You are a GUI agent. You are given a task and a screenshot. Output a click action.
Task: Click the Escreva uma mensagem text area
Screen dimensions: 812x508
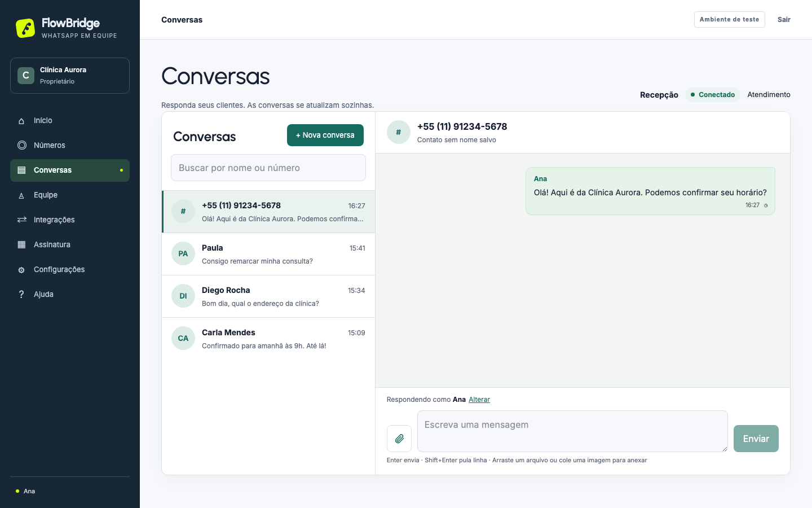click(572, 431)
